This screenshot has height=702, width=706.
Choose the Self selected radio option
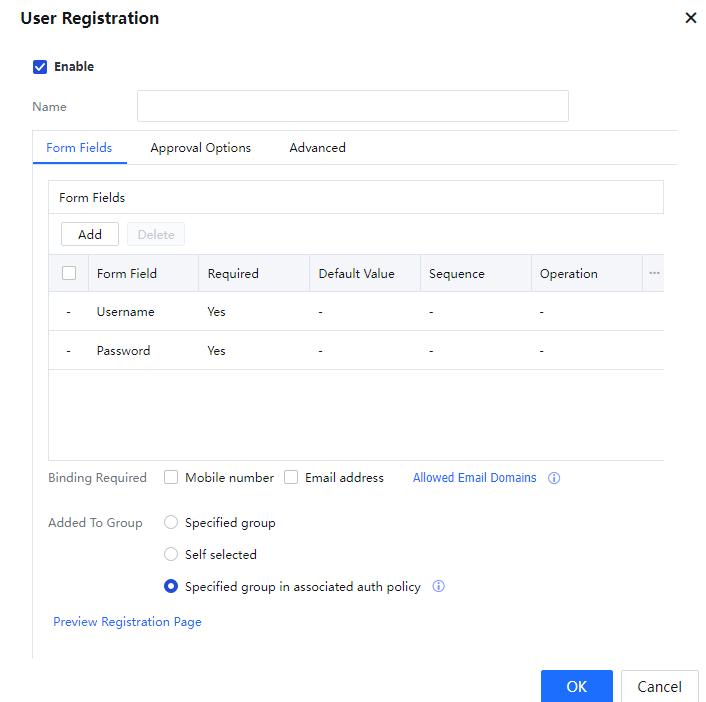(x=171, y=555)
